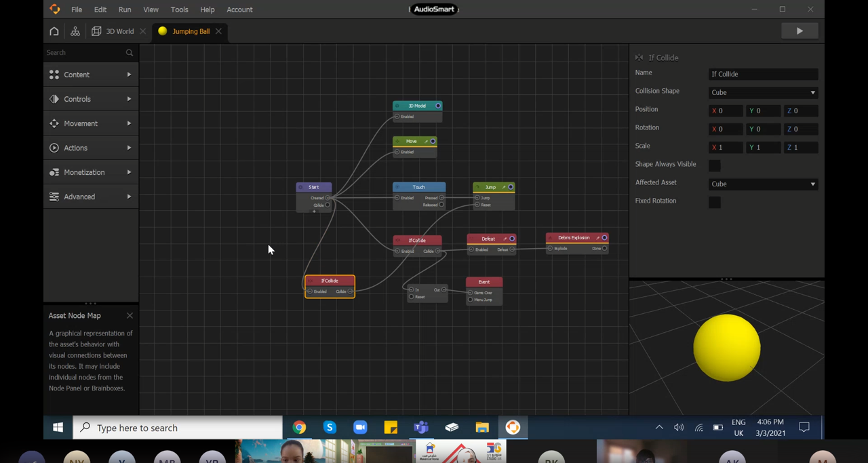
Task: Click the Movement category icon
Action: click(x=54, y=123)
